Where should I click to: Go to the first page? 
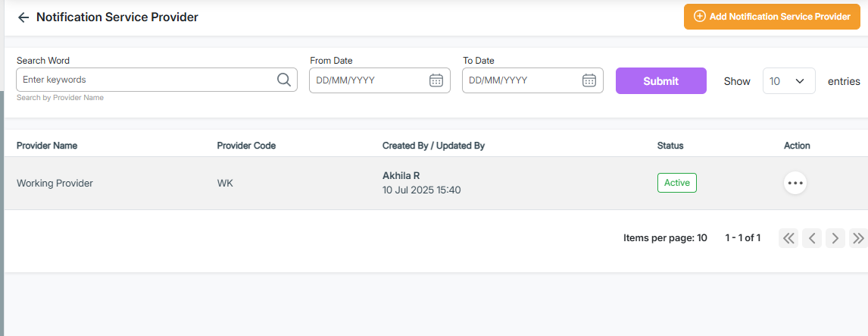(x=788, y=238)
